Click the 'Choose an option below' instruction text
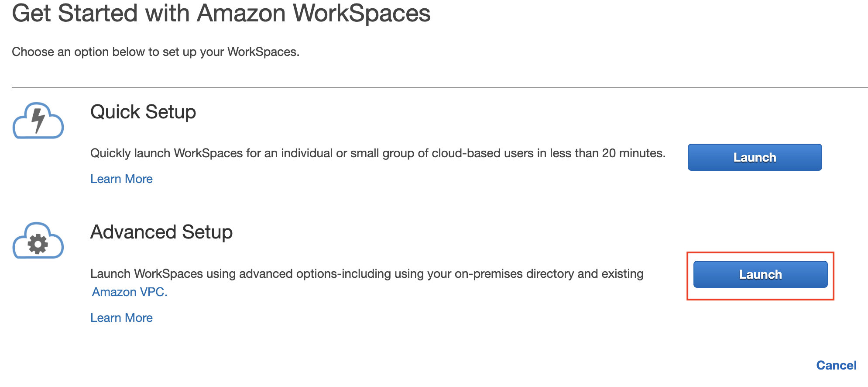Image resolution: width=868 pixels, height=387 pixels. pyautogui.click(x=156, y=52)
